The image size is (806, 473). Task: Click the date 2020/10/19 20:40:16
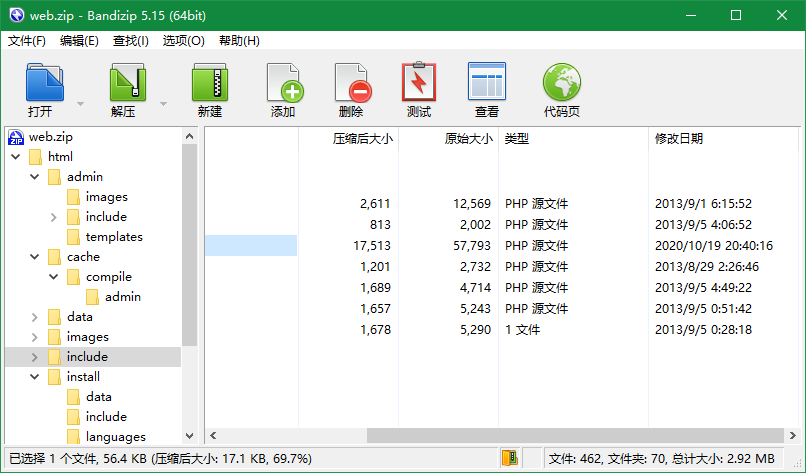click(713, 246)
